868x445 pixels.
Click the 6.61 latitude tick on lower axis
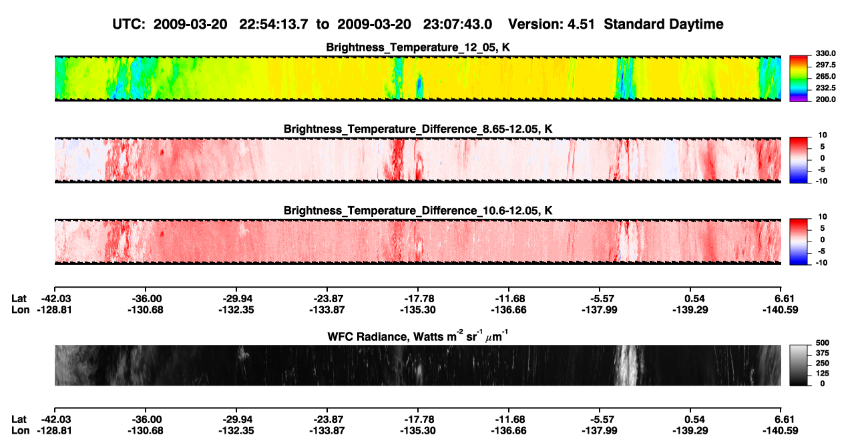[781, 419]
